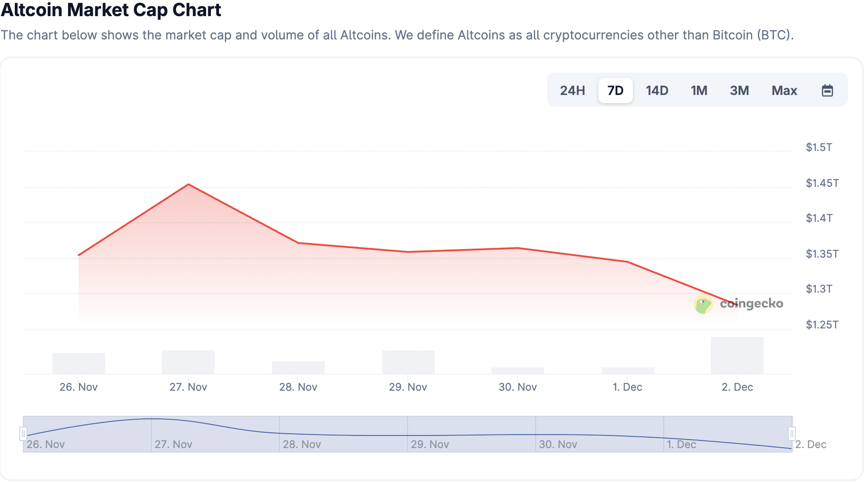
Task: Click the right navigator range handle
Action: coord(792,434)
